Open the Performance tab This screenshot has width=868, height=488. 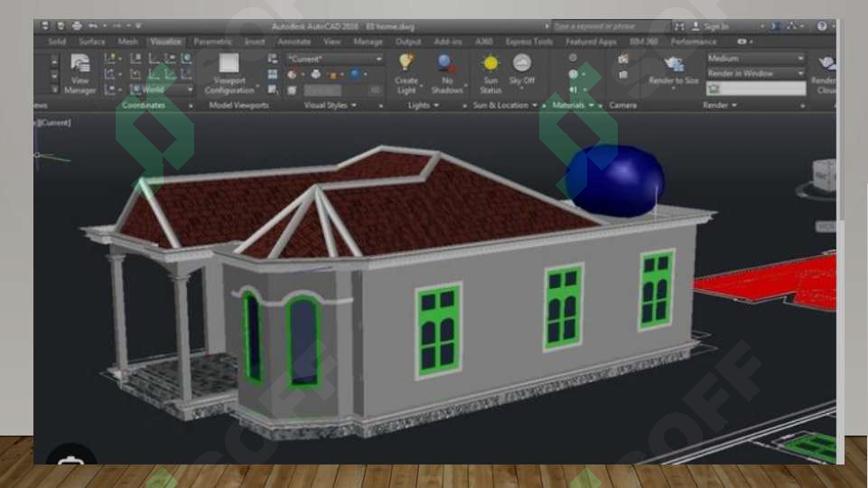pos(693,42)
